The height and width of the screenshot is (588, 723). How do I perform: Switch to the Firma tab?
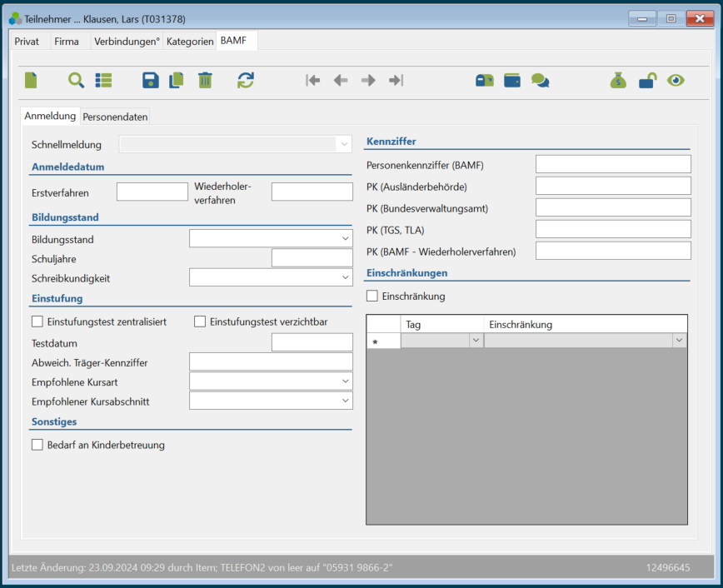pos(67,42)
